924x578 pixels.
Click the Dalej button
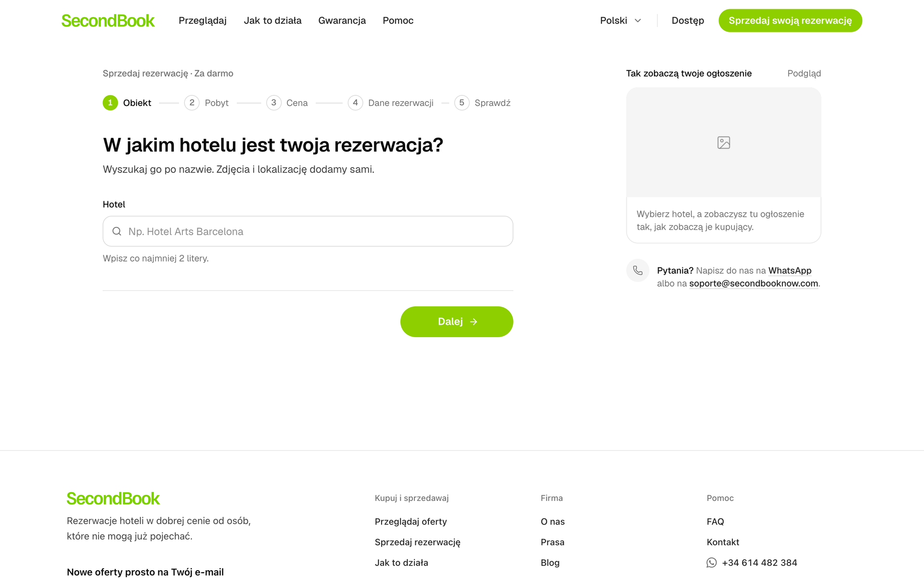click(x=457, y=322)
